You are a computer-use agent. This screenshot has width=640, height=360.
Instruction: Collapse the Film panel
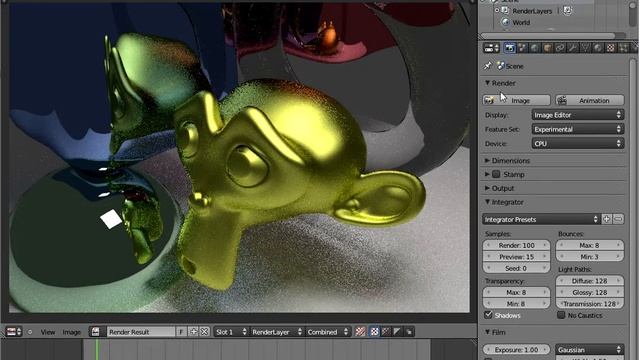[487, 332]
